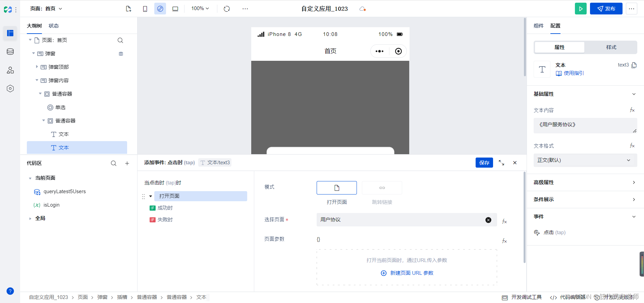The image size is (644, 303).
Task: Click the simulator capsule menu dots
Action: coord(380,51)
